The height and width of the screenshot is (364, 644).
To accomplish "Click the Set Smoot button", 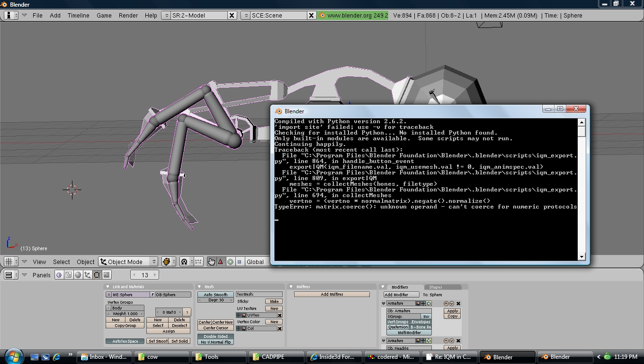I will pyautogui.click(x=158, y=341).
